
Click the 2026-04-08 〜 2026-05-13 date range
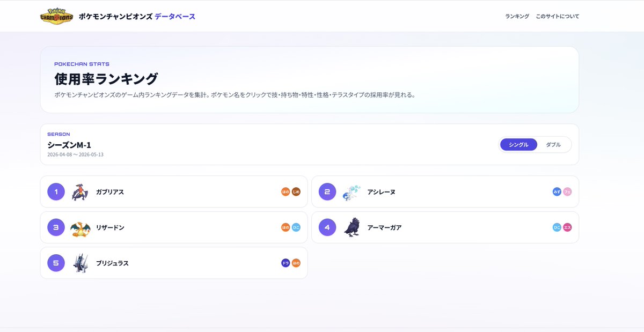tap(75, 154)
